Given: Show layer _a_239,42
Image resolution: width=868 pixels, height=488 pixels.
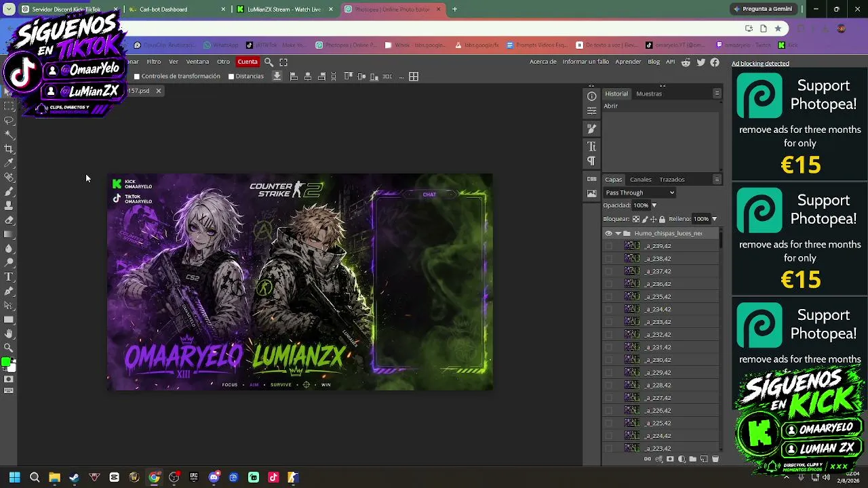Looking at the screenshot, I should click(x=608, y=246).
